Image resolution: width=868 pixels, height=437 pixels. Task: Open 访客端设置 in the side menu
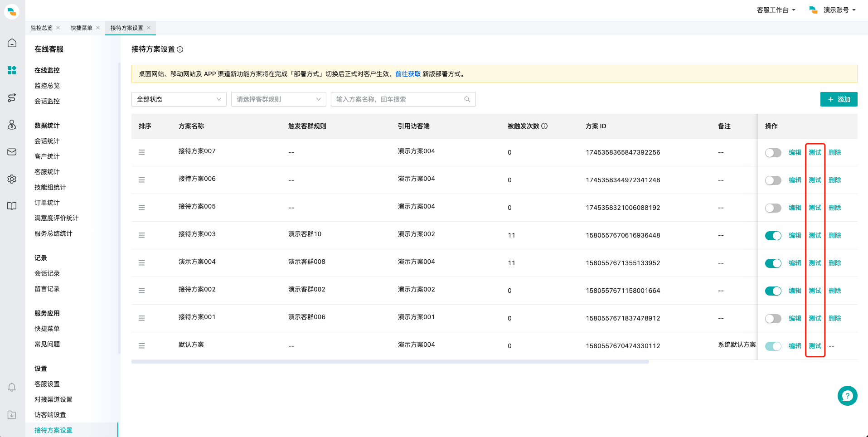tap(50, 415)
